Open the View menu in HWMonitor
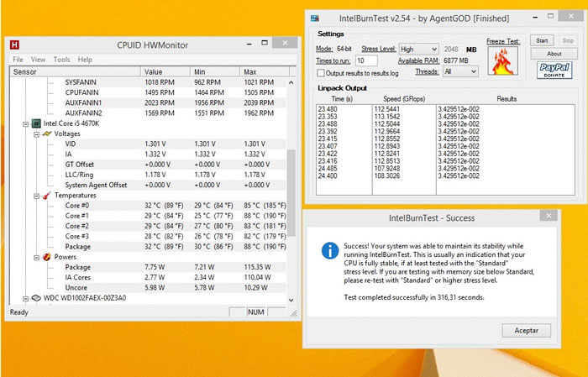The height and width of the screenshot is (377, 588). (x=39, y=60)
